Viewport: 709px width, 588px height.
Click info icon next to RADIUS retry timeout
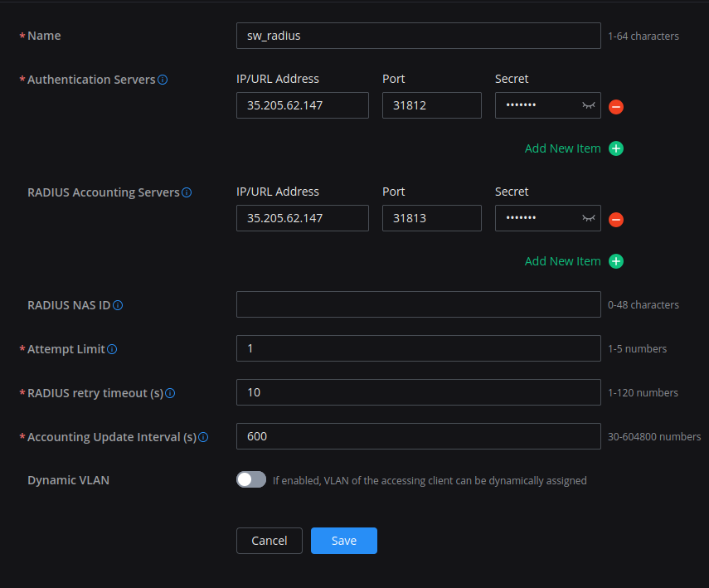[x=171, y=393]
